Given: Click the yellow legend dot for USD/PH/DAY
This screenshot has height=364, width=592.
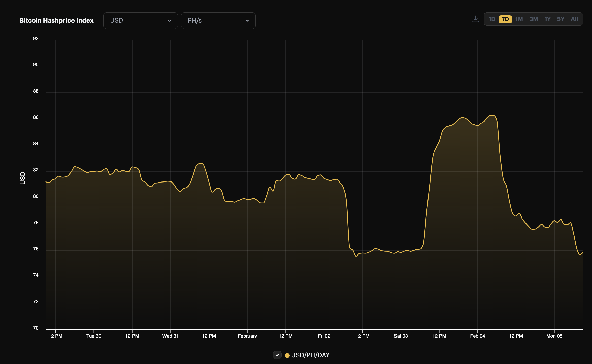Looking at the screenshot, I should point(287,355).
